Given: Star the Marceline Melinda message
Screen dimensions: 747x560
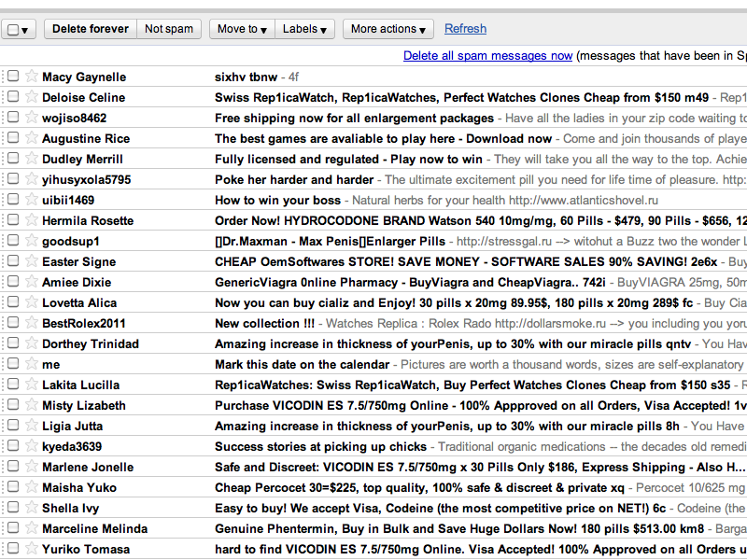Looking at the screenshot, I should pos(32,527).
